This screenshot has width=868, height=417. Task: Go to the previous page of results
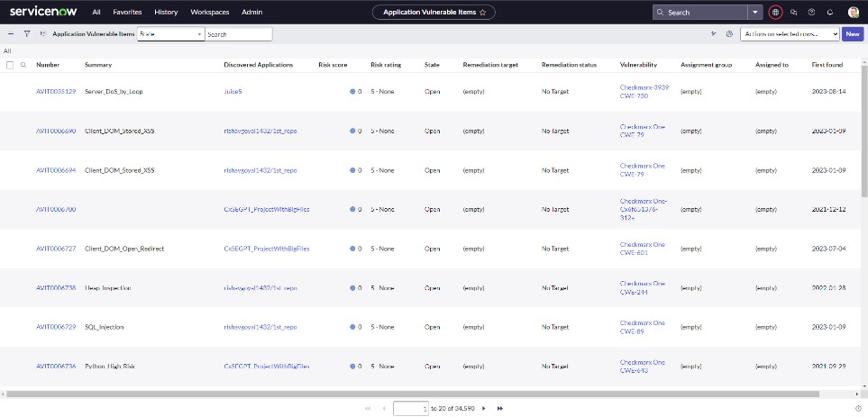click(x=384, y=408)
